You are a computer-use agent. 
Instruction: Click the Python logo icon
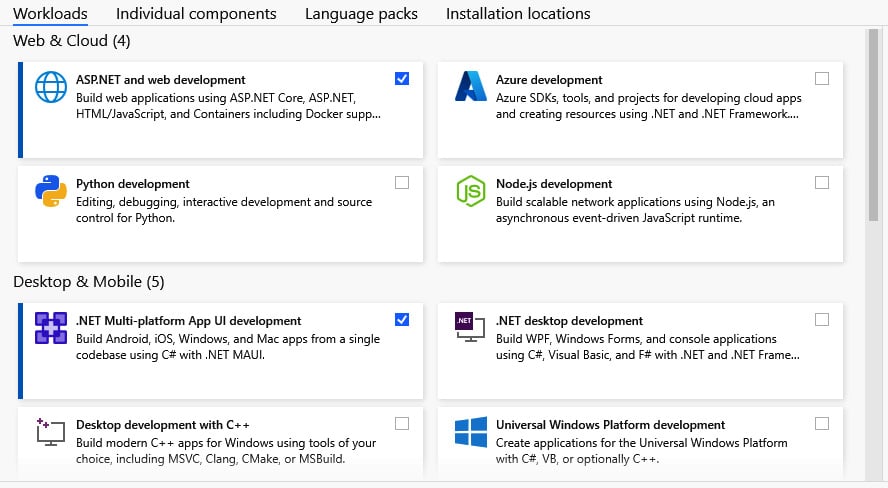coord(51,191)
